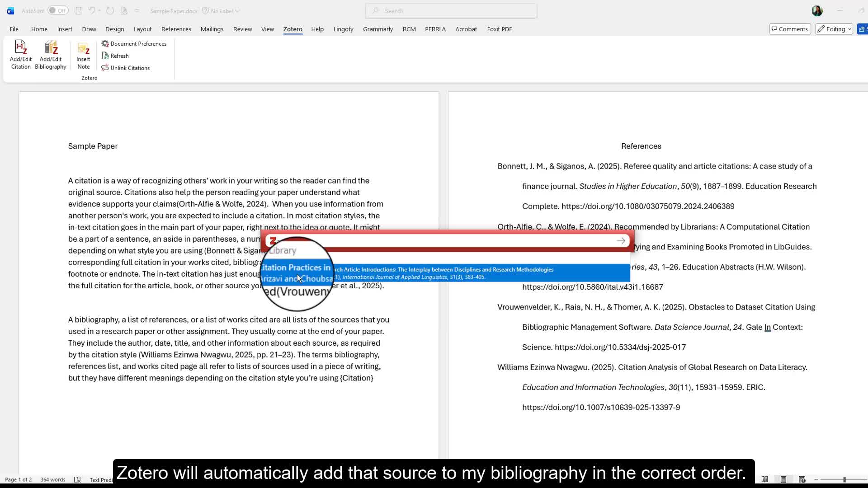The width and height of the screenshot is (868, 488).
Task: Select the Add/Edit Citation tool
Action: point(21,53)
